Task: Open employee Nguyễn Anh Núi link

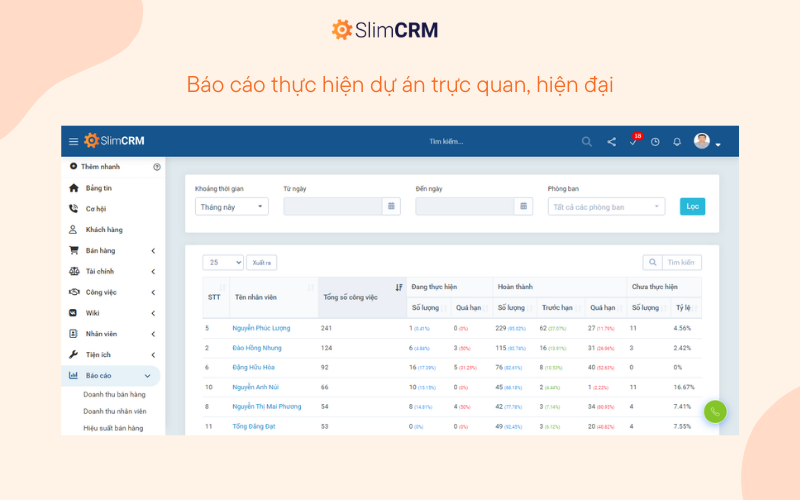Action: click(x=256, y=387)
